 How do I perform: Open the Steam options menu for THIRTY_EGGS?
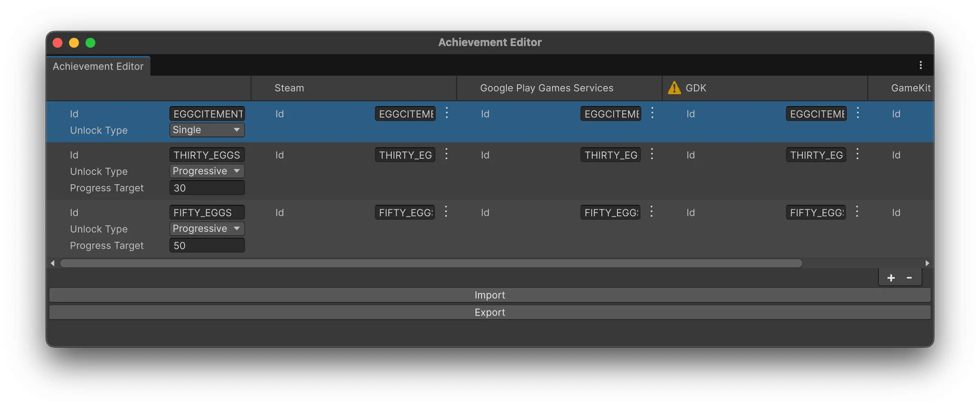(446, 155)
